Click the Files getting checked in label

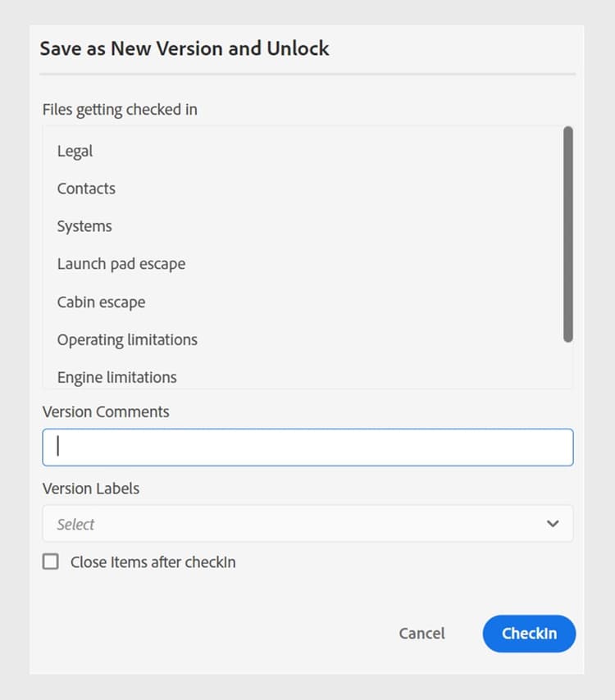tap(120, 110)
